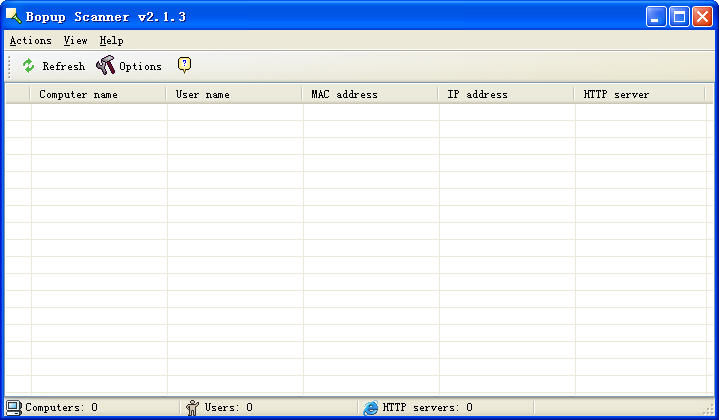Viewport: 719px width, 420px height.
Task: Open the View menu
Action: click(x=75, y=41)
